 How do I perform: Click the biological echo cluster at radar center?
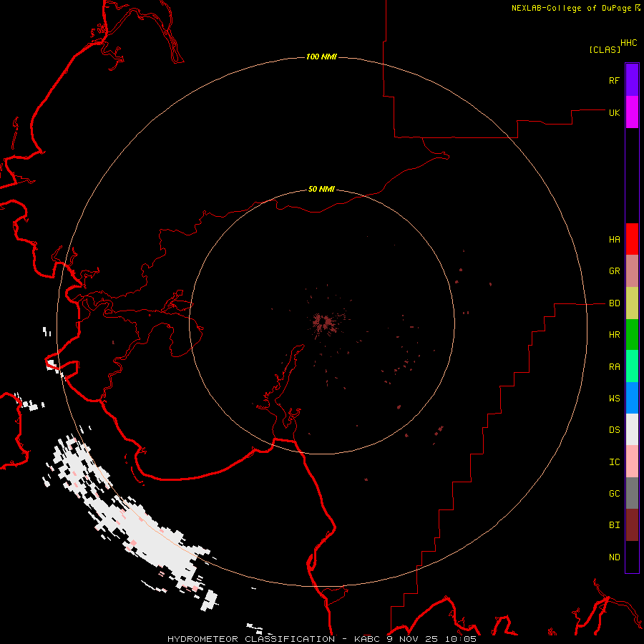pyautogui.click(x=325, y=323)
